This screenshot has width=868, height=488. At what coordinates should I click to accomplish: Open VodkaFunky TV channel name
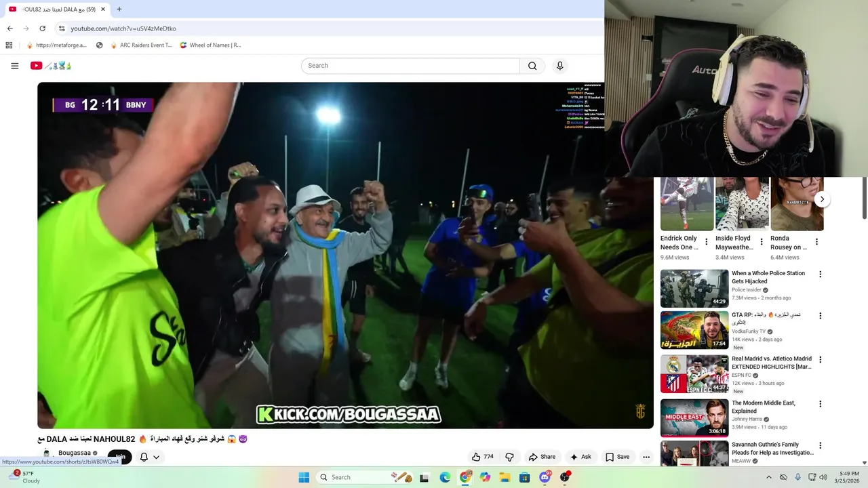pyautogui.click(x=749, y=331)
